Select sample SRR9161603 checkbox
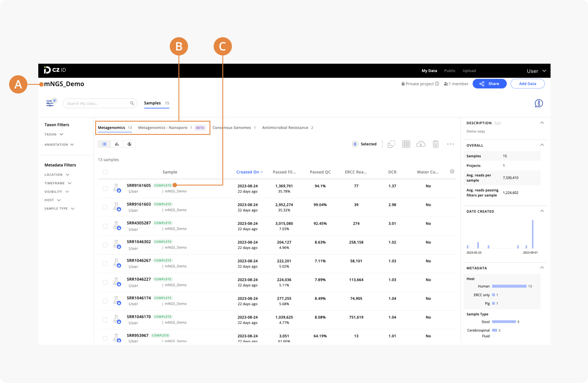 click(x=105, y=208)
